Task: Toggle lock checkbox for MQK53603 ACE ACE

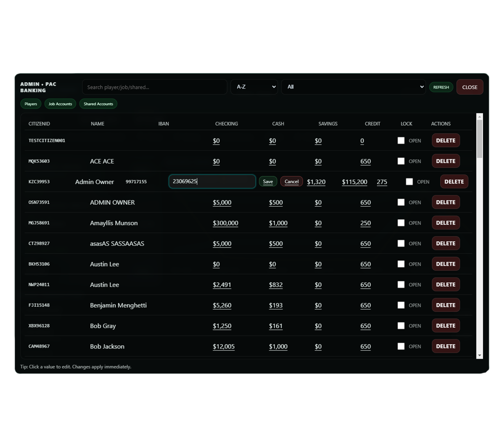Action: (x=401, y=161)
